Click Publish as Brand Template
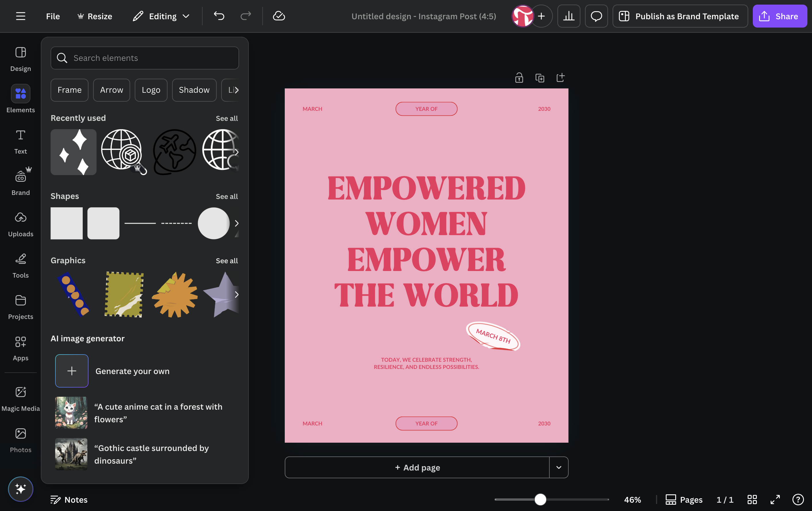The height and width of the screenshot is (511, 812). (x=680, y=16)
